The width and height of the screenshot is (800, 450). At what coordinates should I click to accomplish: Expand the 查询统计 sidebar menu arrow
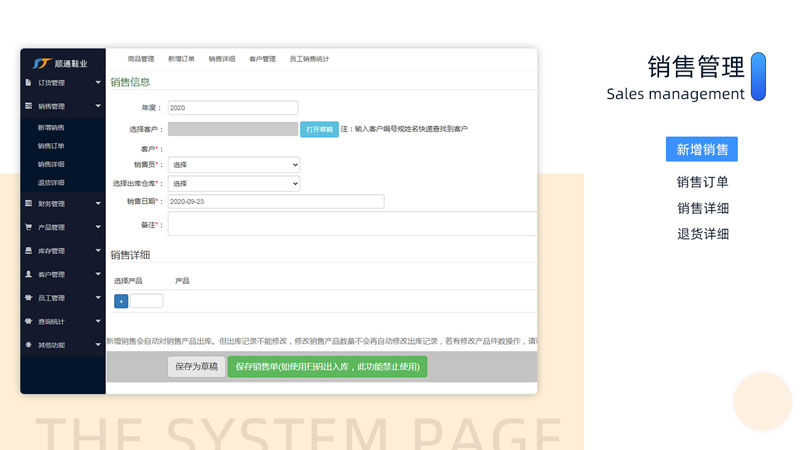(x=98, y=321)
